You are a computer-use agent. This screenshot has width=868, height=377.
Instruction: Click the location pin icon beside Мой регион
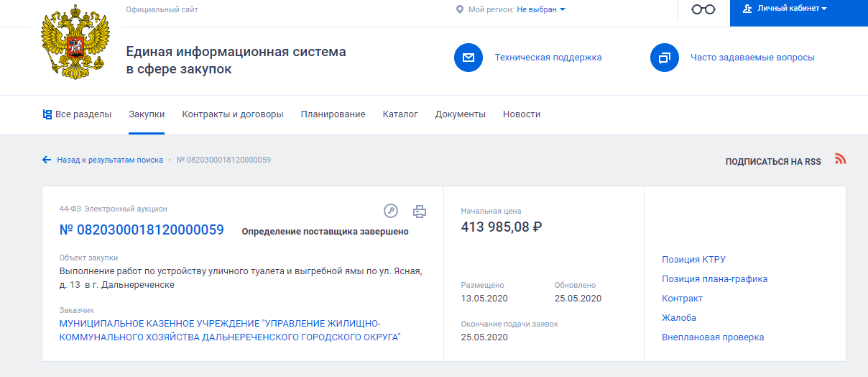[460, 9]
